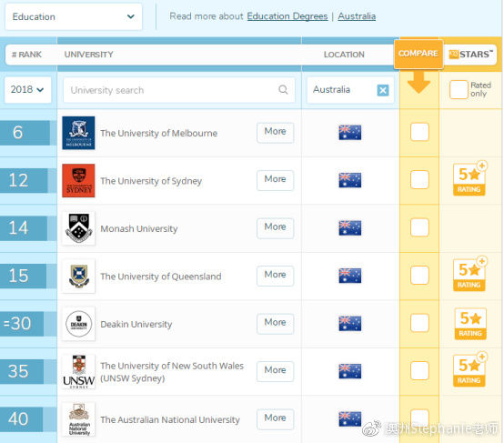This screenshot has height=443, width=504.
Task: Click rank number 35
Action: coord(18,371)
